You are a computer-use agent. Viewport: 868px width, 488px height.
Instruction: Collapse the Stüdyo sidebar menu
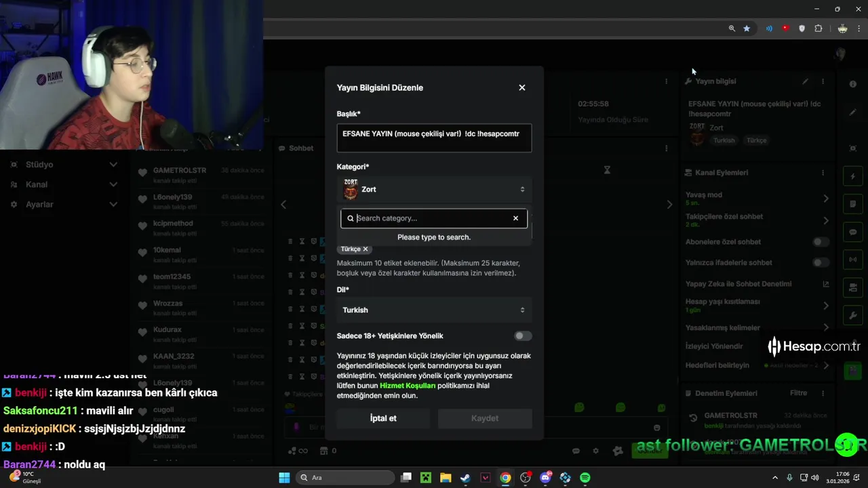pos(113,165)
